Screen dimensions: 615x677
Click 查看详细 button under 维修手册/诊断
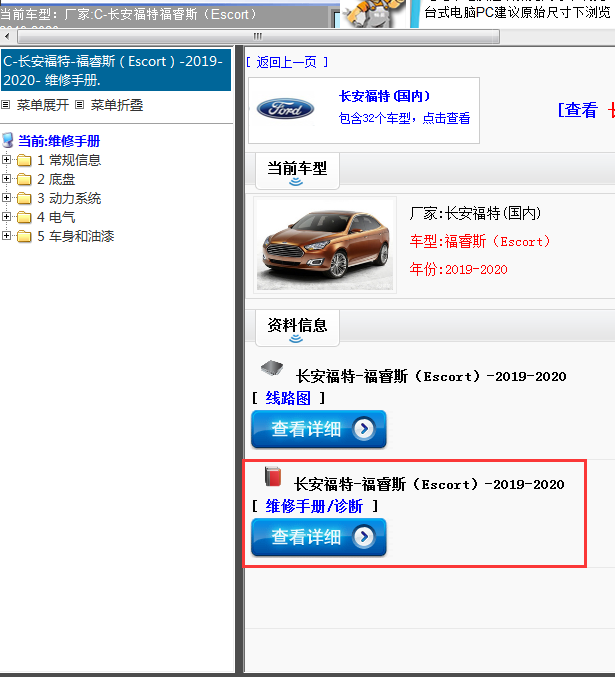tap(319, 537)
